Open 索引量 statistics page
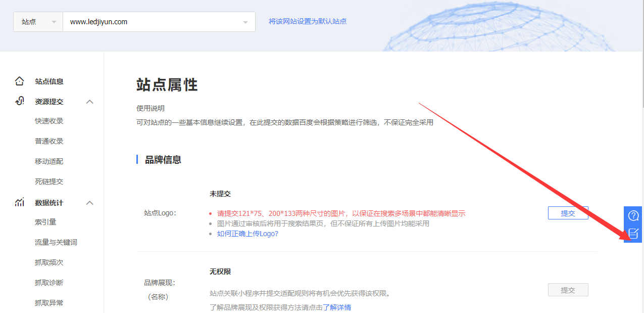The width and height of the screenshot is (644, 313). click(x=45, y=222)
